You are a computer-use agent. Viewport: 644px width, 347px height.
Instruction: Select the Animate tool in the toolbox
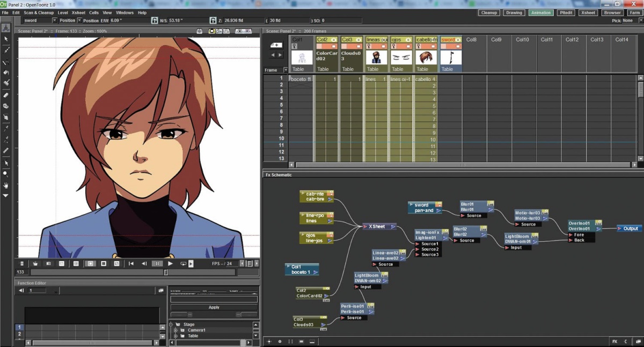pyautogui.click(x=6, y=28)
